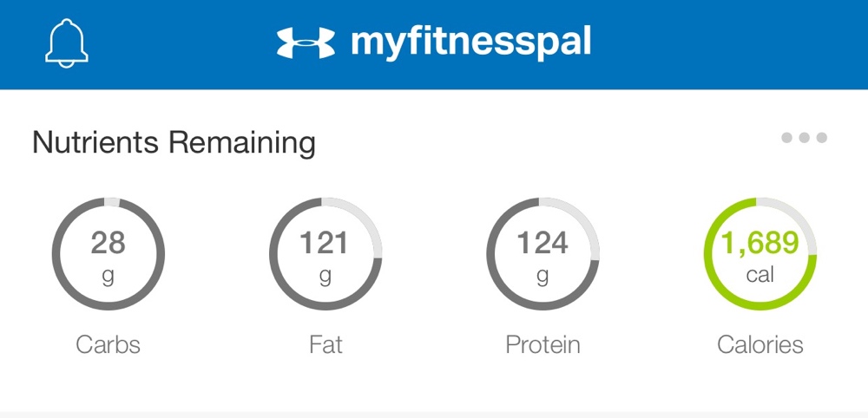This screenshot has height=418, width=868.
Task: Click the 'g' unit under 124
Action: pyautogui.click(x=542, y=277)
